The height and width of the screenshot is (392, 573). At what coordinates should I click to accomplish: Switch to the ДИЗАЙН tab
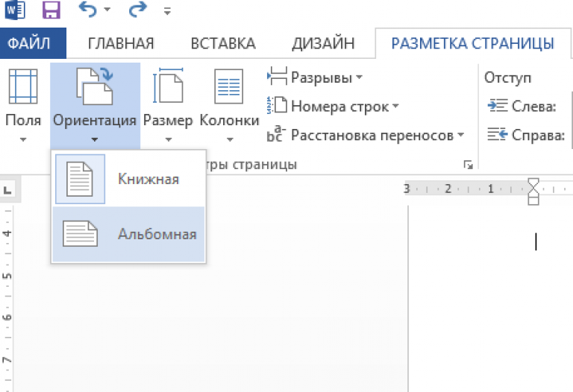pos(323,43)
